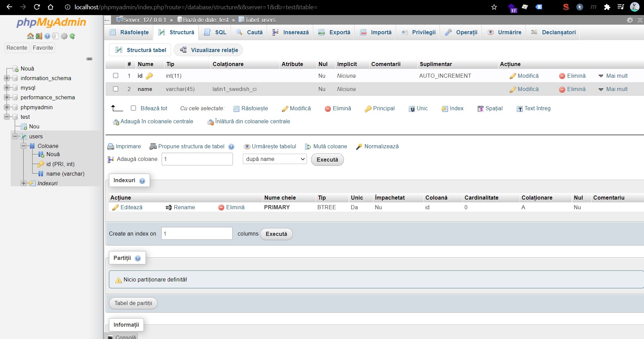The height and width of the screenshot is (339, 644).
Task: Open navigation panel settings gear icon
Action: point(64,36)
